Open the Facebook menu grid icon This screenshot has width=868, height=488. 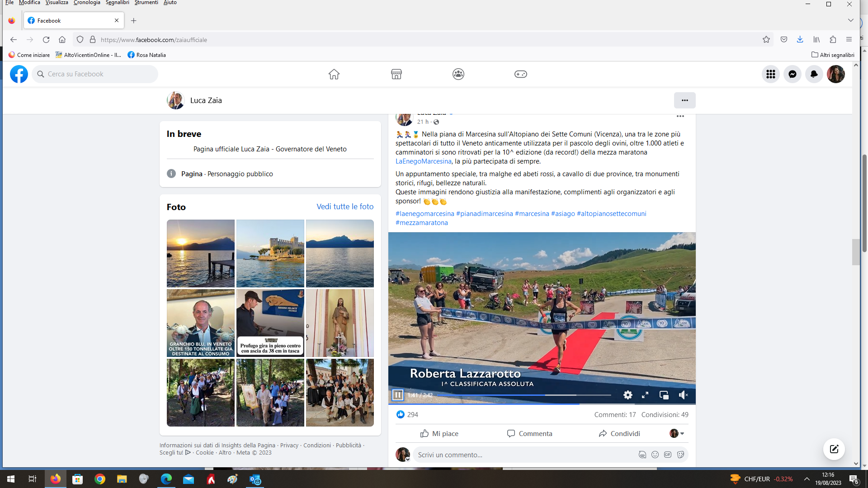pyautogui.click(x=771, y=74)
